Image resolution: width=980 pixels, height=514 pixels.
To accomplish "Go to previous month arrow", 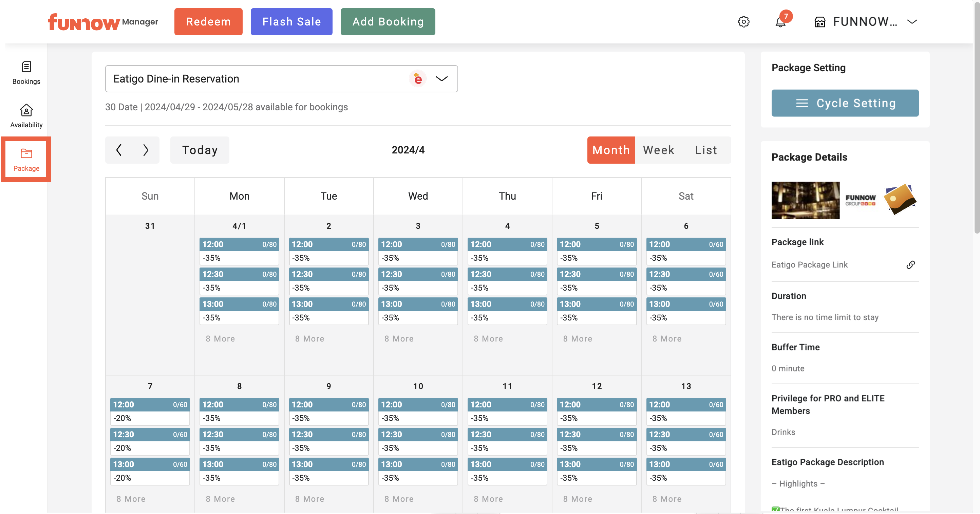I will pyautogui.click(x=119, y=150).
